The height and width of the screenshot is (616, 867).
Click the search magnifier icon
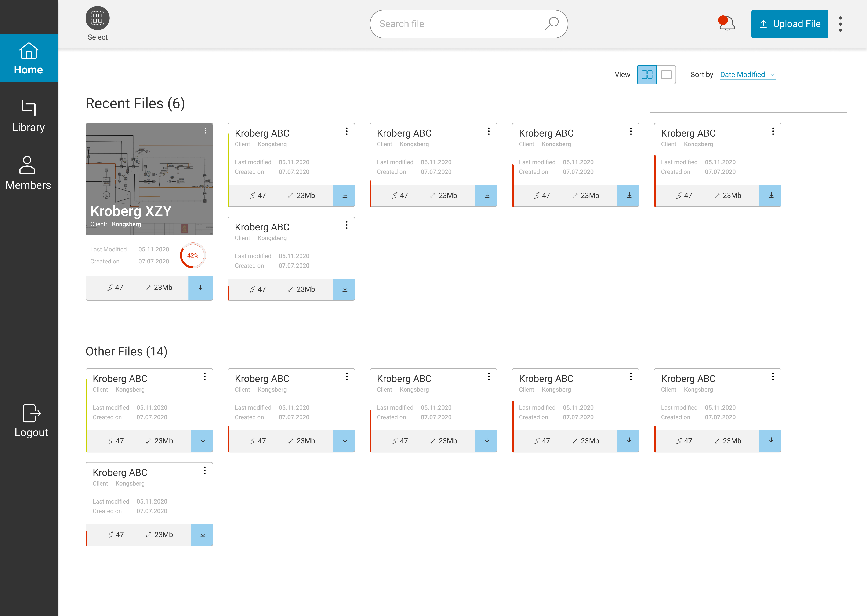pos(552,23)
